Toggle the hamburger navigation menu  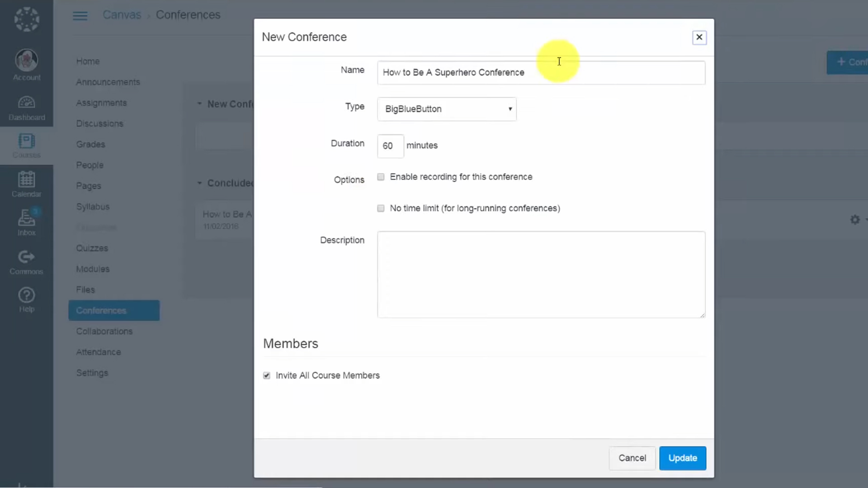[80, 16]
